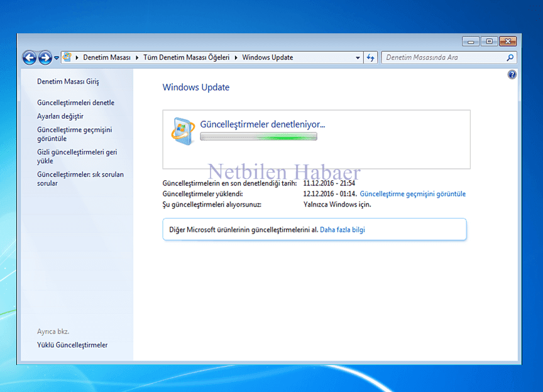543x392 pixels.
Task: Click the update check progress bar
Action: 258,137
